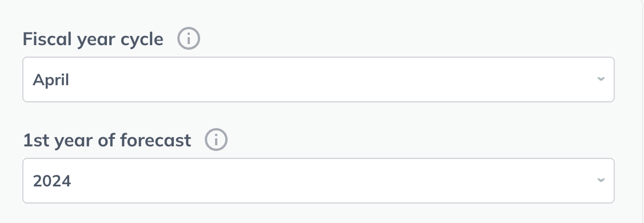Focus the year combo box showing 2024
The width and height of the screenshot is (644, 223).
tap(319, 181)
